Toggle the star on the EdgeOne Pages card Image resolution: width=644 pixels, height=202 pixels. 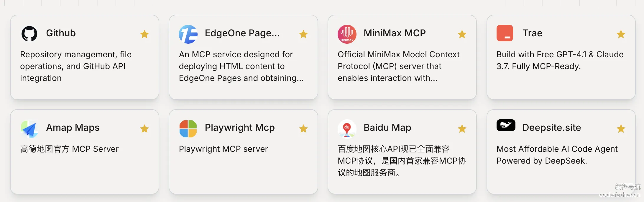coord(303,34)
